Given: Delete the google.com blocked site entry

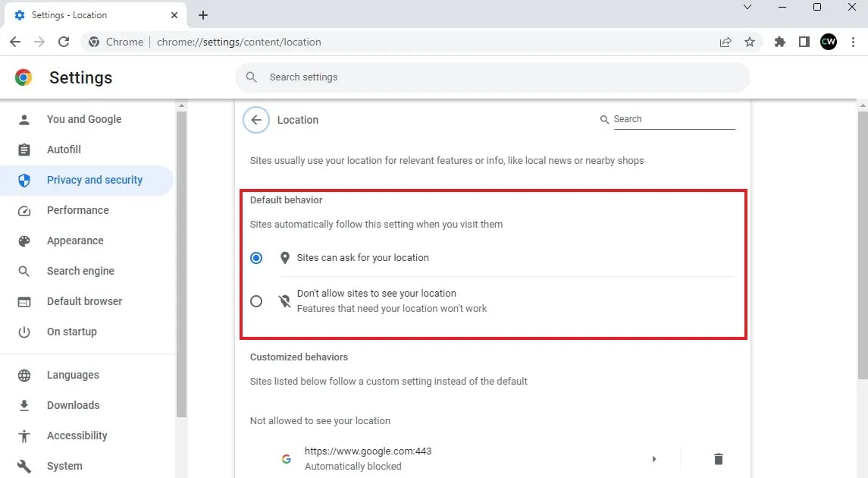Looking at the screenshot, I should (718, 458).
